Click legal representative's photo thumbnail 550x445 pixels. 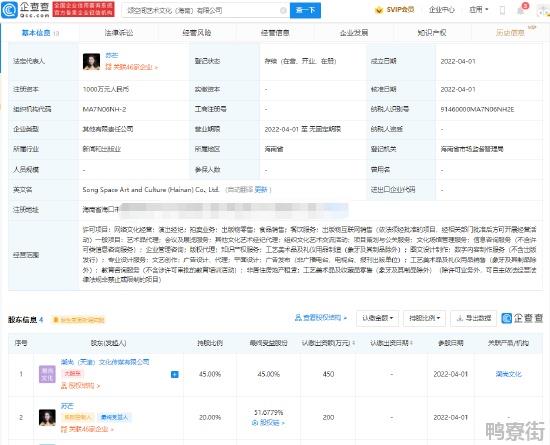tap(91, 62)
